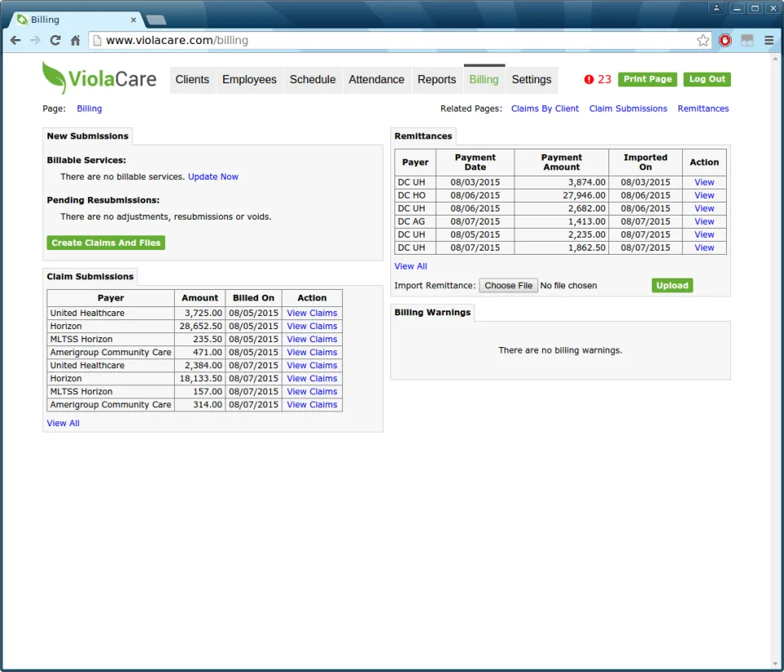Viewport: 784px width, 672px height.
Task: View claims for Horizon 18,133.50
Action: pos(312,379)
